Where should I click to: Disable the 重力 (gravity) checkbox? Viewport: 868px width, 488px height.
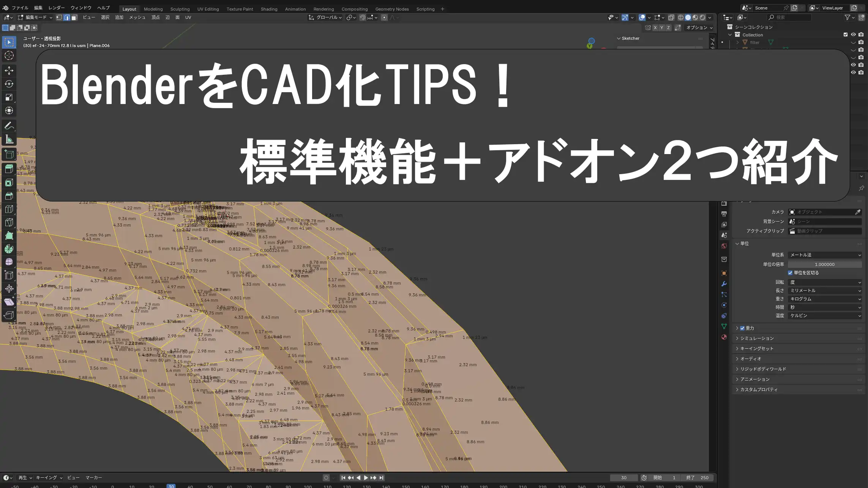pos(742,328)
